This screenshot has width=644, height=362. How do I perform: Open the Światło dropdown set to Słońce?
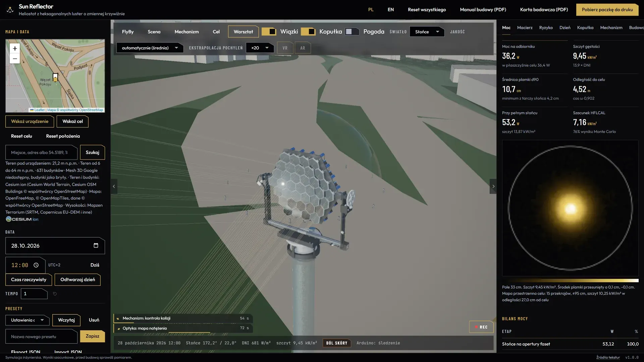[427, 32]
